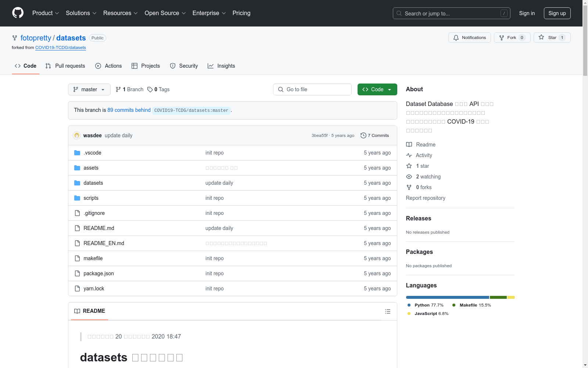Screen dimensions: 588x368
Task: Focus the Go to file input
Action: click(312, 89)
